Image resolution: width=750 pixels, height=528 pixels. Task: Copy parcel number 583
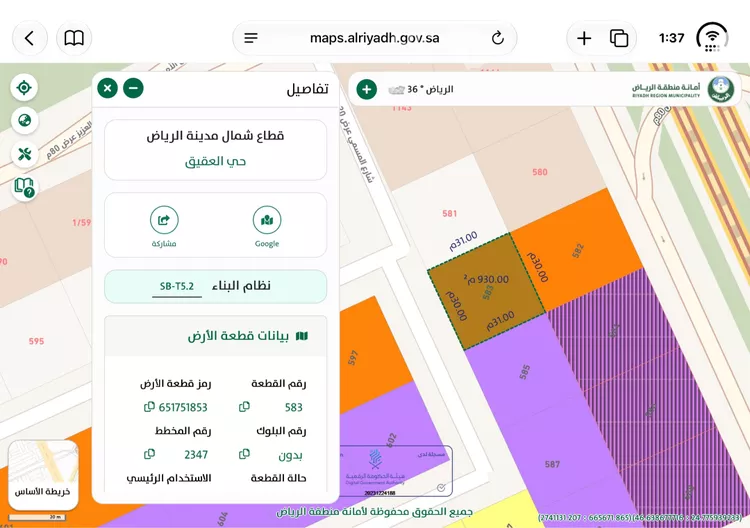pyautogui.click(x=244, y=407)
